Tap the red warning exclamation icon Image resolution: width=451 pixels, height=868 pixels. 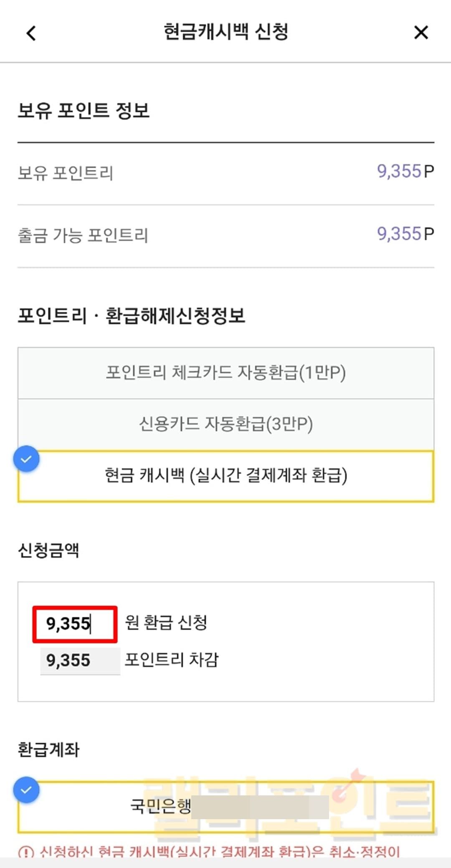point(26,851)
